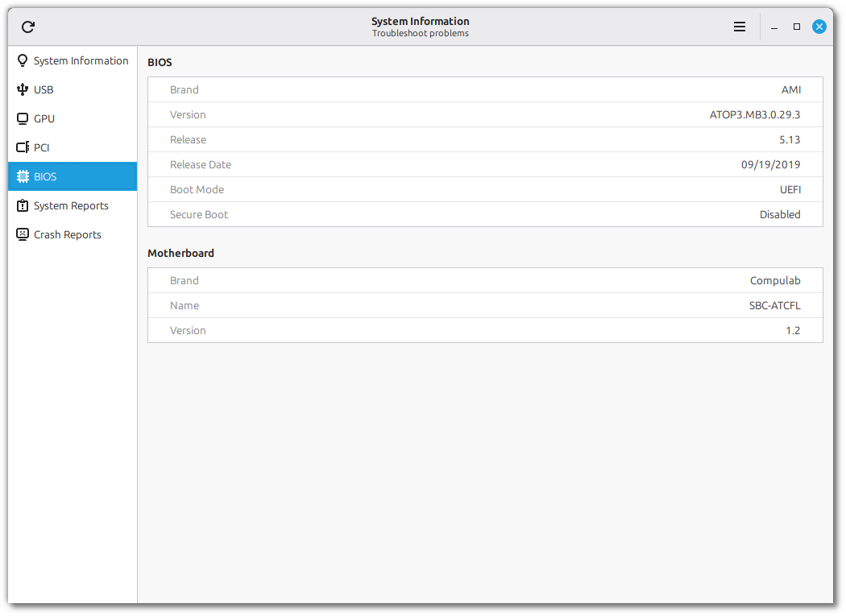Screen dimensions: 846x616
Task: Click the Crash Reports icon
Action: click(x=23, y=234)
